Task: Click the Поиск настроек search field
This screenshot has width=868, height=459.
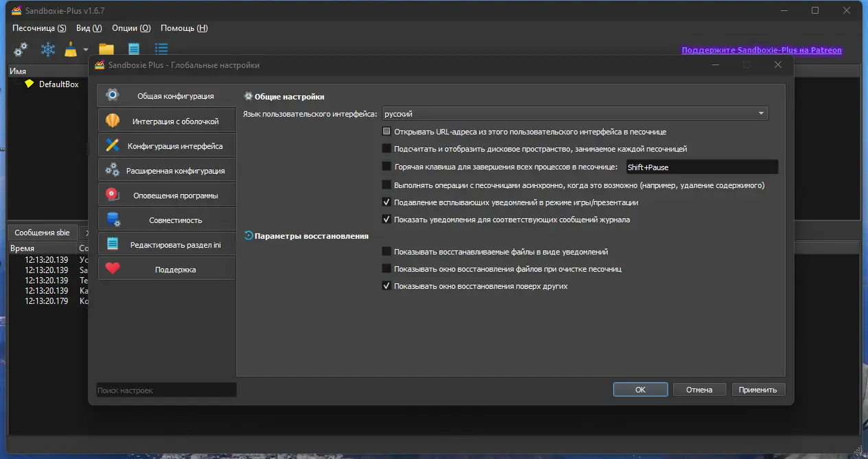Action: tap(166, 390)
